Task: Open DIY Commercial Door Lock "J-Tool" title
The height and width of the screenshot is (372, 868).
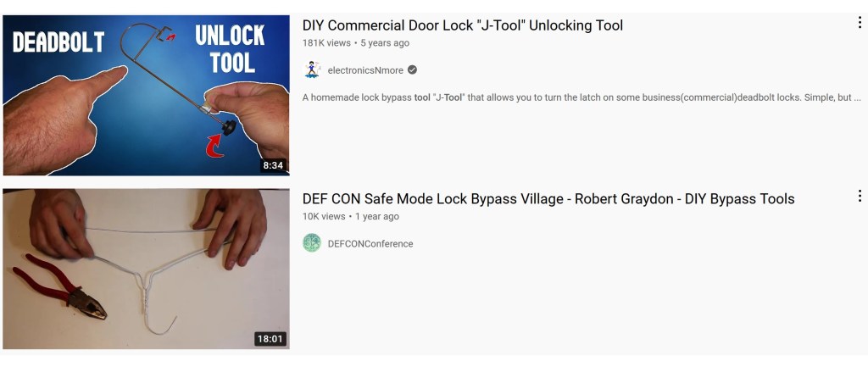Action: coord(462,25)
